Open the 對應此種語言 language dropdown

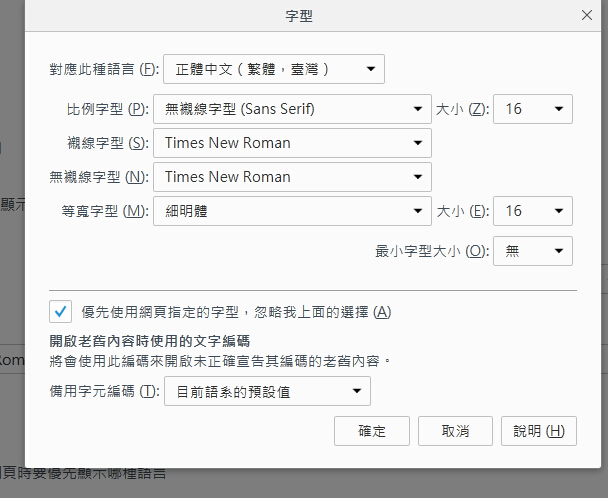pyautogui.click(x=274, y=69)
